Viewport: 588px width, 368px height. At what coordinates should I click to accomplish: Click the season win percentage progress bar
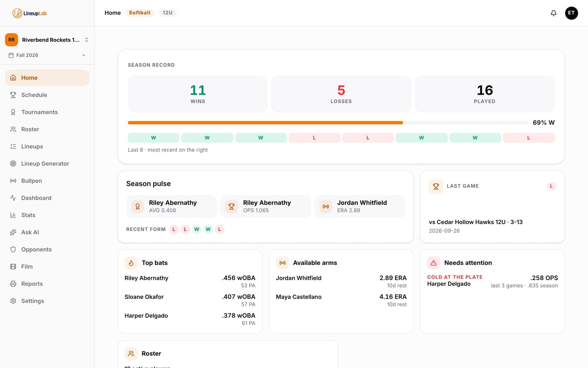coord(328,123)
